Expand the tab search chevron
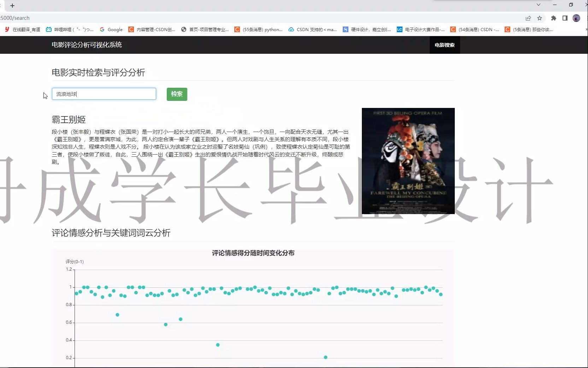 [x=539, y=5]
